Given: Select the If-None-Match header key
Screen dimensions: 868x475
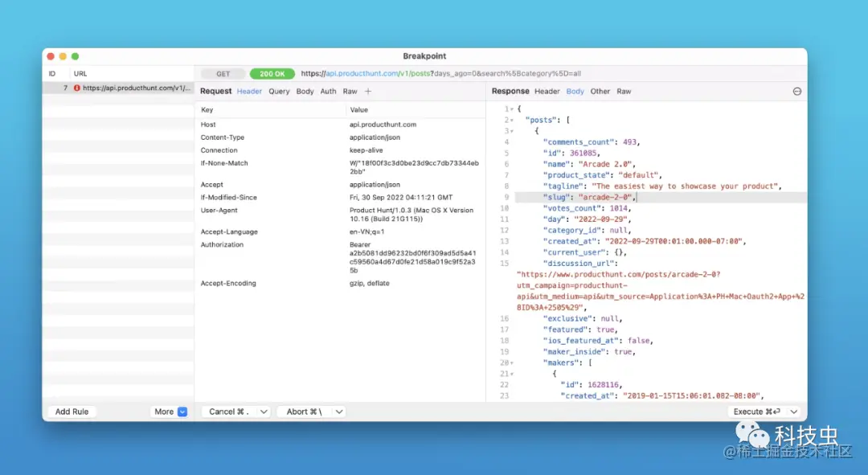Looking at the screenshot, I should tap(224, 163).
